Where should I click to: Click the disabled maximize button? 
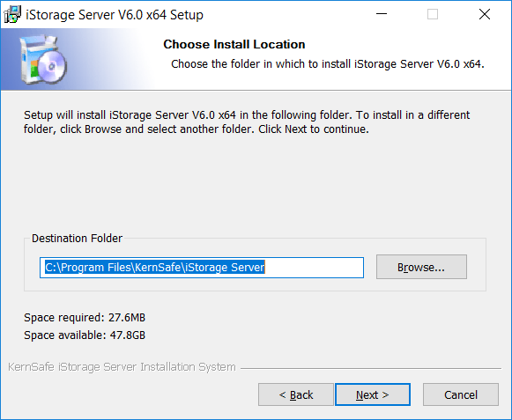433,14
